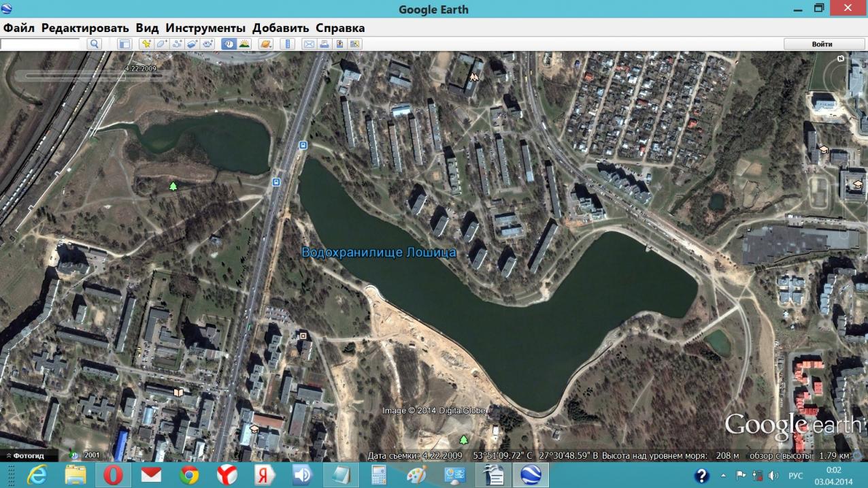Add an image overlay
Image resolution: width=868 pixels, height=488 pixels.
click(193, 44)
